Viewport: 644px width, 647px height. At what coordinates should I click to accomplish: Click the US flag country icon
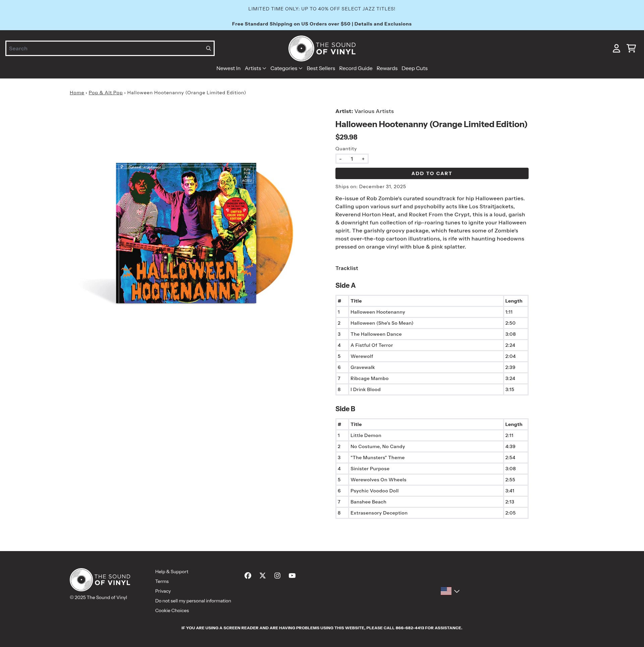pyautogui.click(x=446, y=591)
